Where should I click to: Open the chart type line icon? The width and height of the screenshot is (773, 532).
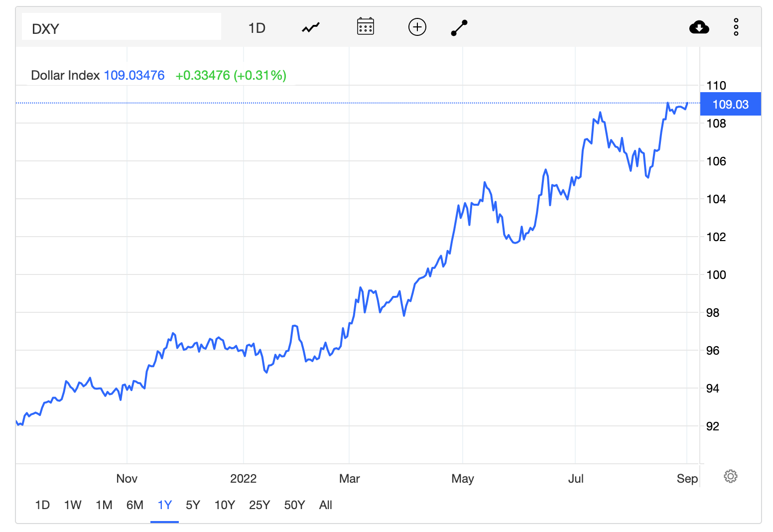click(311, 27)
